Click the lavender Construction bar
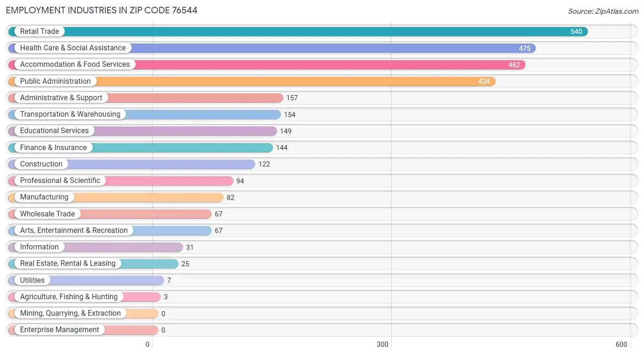644x355 pixels. (x=131, y=164)
